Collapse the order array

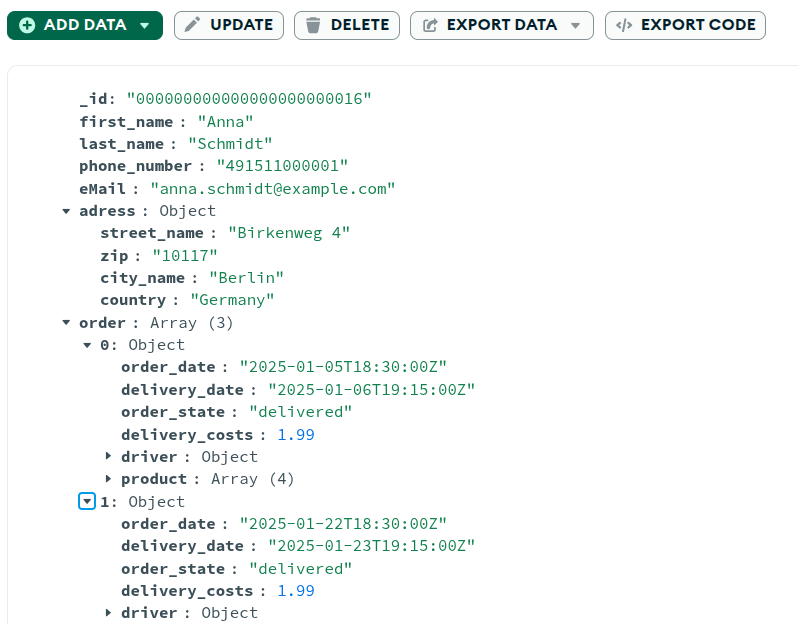click(66, 323)
